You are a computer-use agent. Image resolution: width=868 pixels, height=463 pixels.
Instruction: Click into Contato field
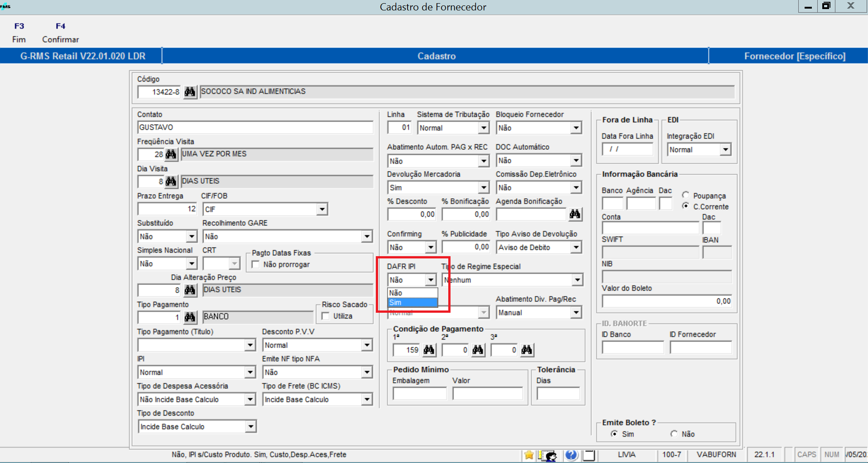click(255, 128)
